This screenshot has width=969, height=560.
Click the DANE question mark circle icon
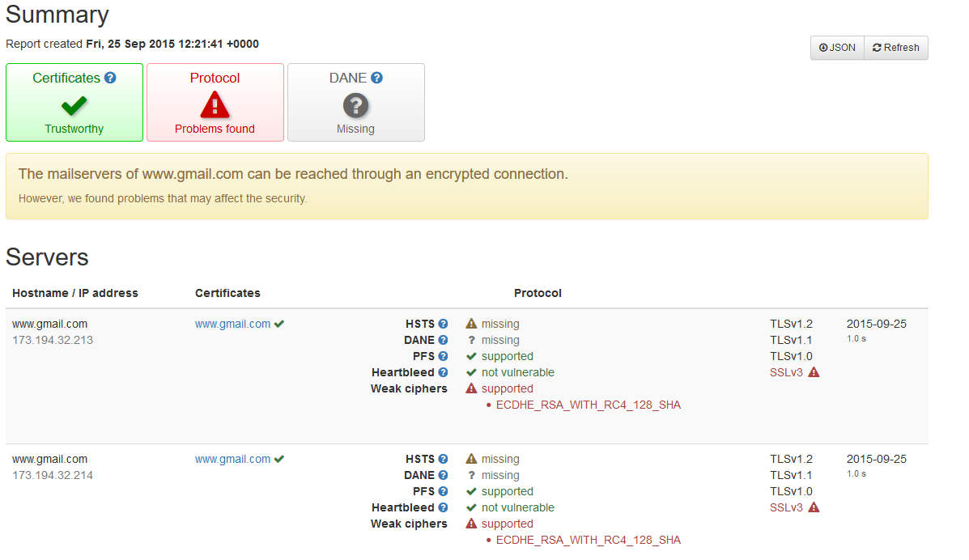click(355, 104)
